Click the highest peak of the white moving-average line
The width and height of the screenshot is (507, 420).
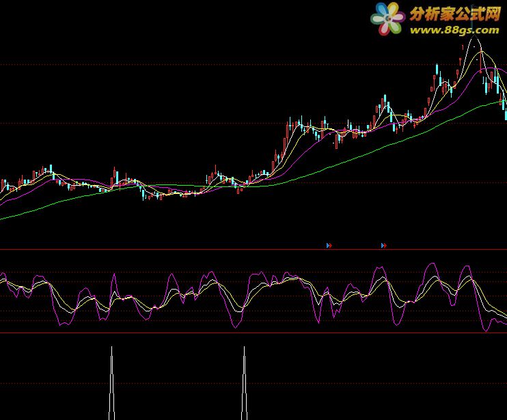[x=475, y=36]
